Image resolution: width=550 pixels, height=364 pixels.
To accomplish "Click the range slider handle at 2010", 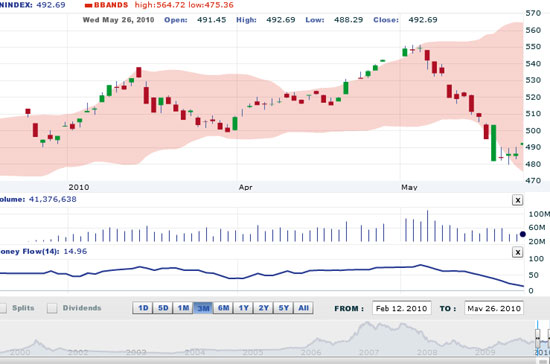I will tap(537, 337).
